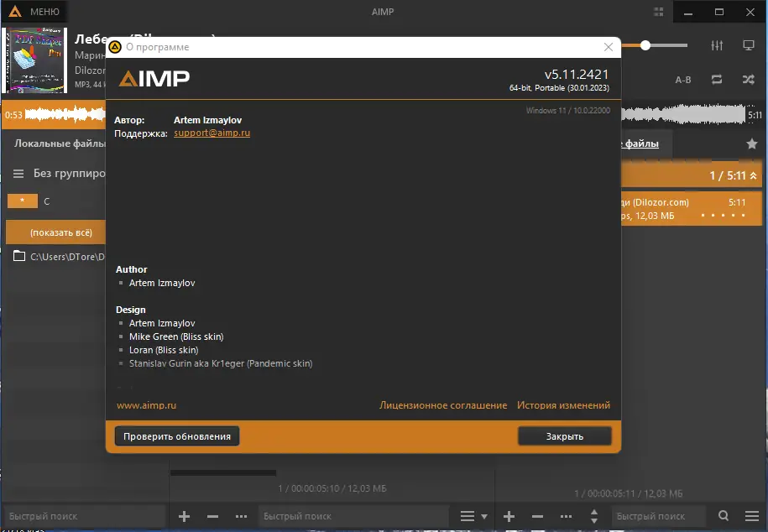Click the playlist search magnifier icon

(724, 515)
